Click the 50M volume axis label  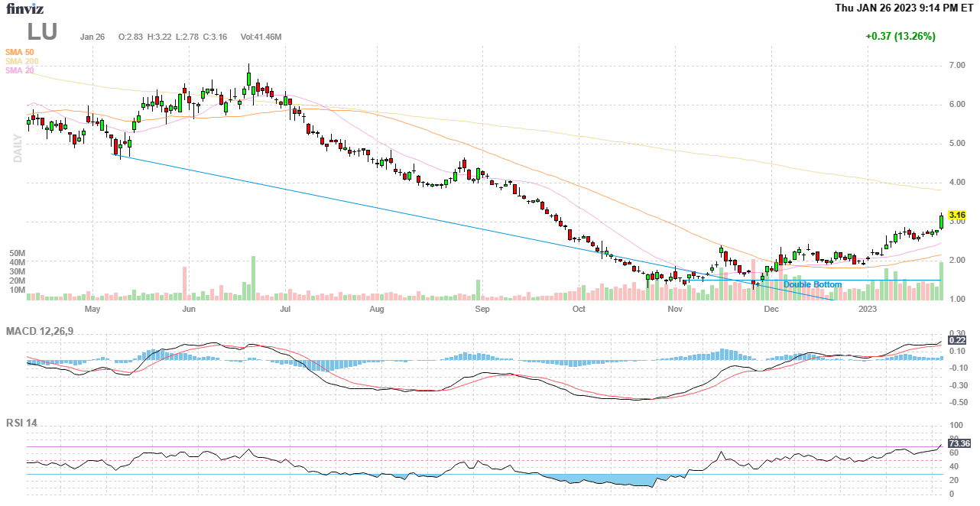click(18, 253)
